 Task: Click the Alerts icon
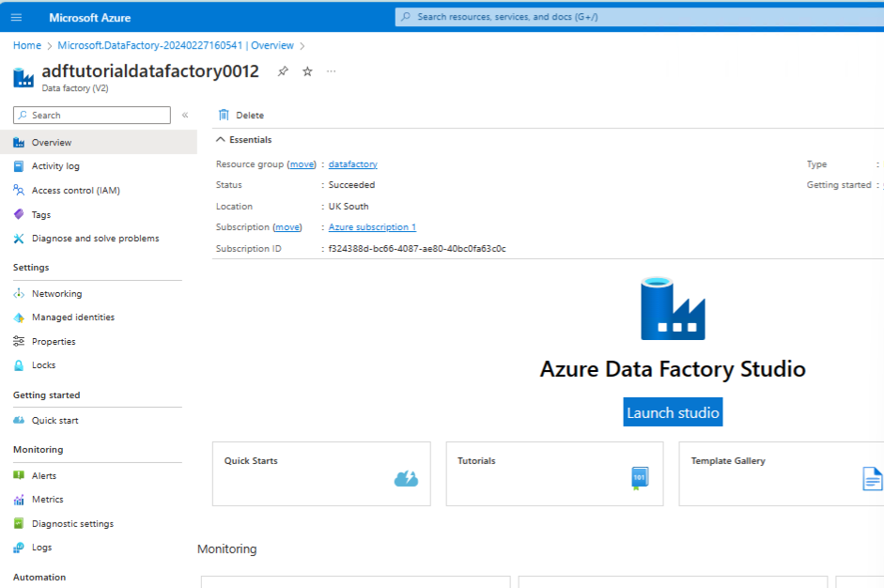19,475
